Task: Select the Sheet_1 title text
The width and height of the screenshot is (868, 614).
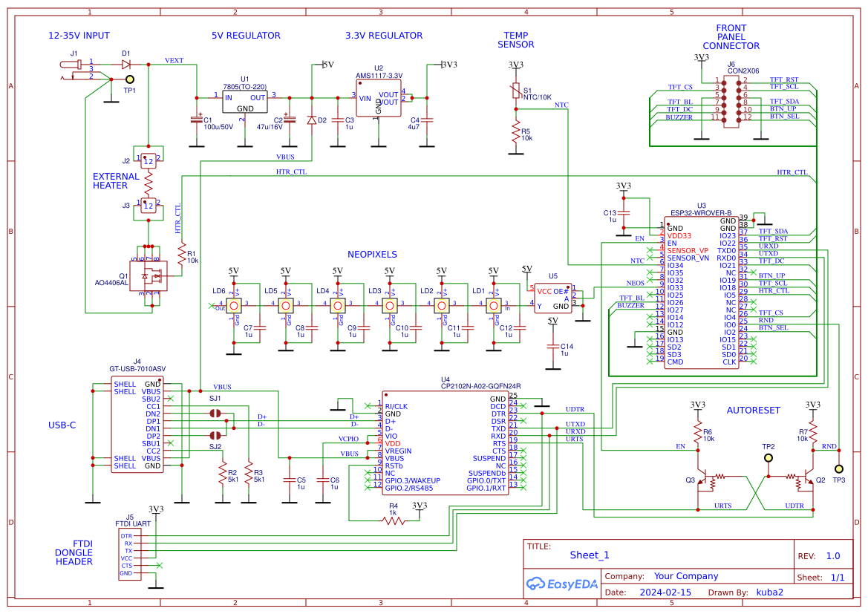Action: click(589, 555)
